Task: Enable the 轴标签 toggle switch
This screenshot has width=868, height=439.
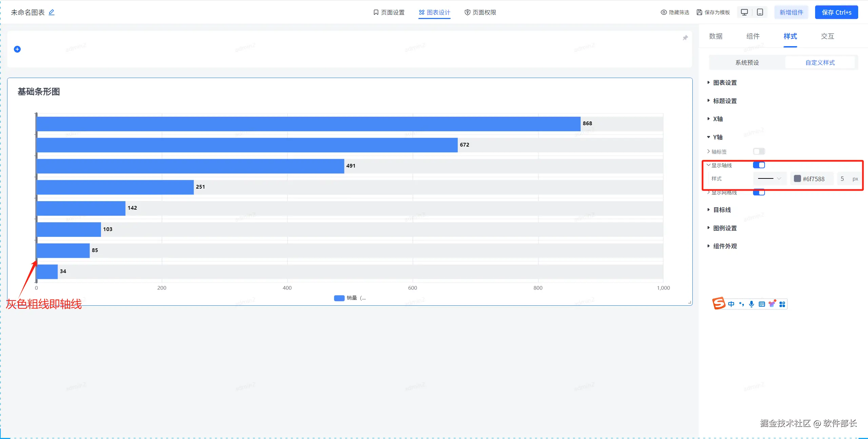Action: point(759,151)
